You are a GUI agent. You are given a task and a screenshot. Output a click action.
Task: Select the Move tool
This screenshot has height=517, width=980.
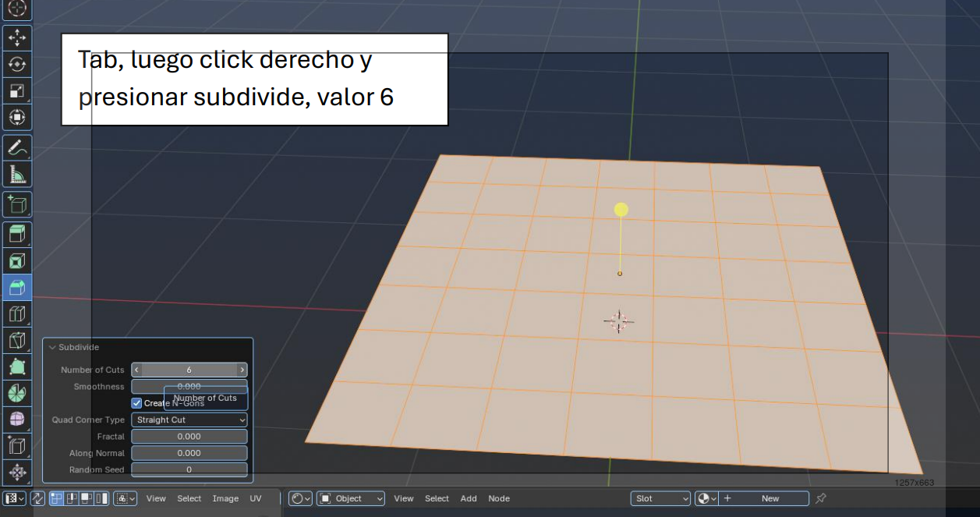pyautogui.click(x=17, y=37)
